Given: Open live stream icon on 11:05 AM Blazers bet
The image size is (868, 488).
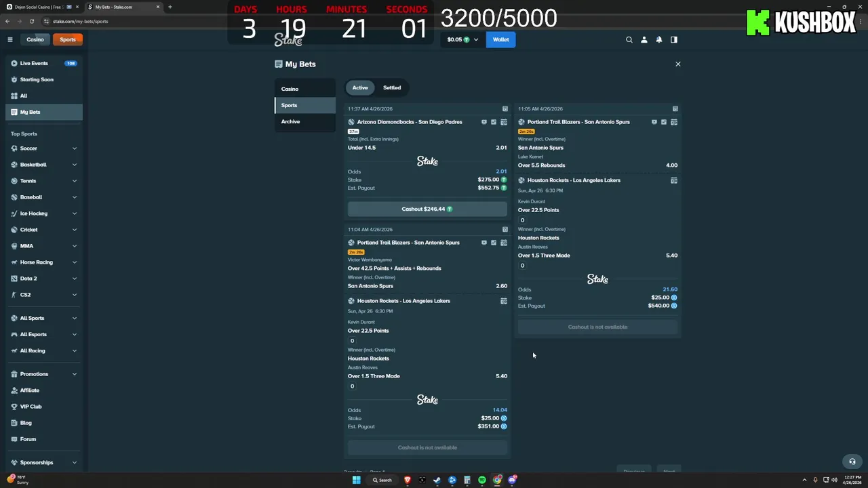Looking at the screenshot, I should point(654,122).
